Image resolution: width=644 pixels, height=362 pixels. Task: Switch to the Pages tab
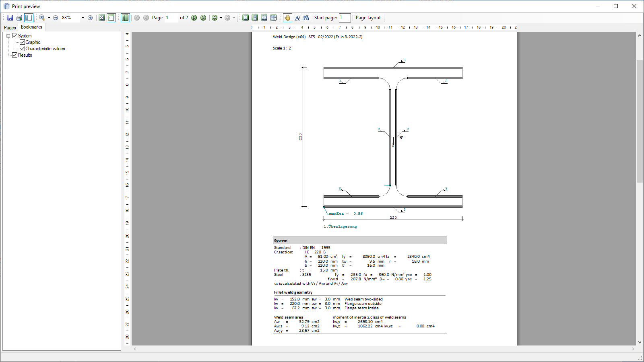(10, 28)
